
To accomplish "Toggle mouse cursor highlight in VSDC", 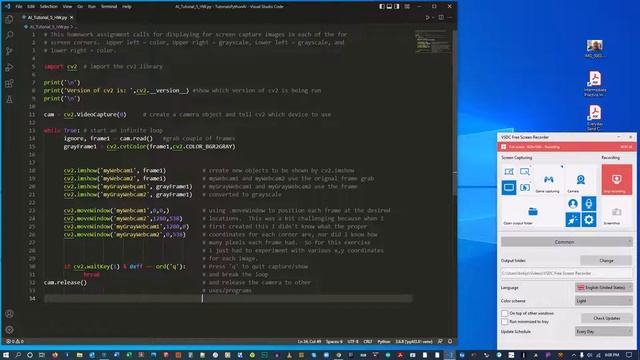I will click(x=573, y=220).
